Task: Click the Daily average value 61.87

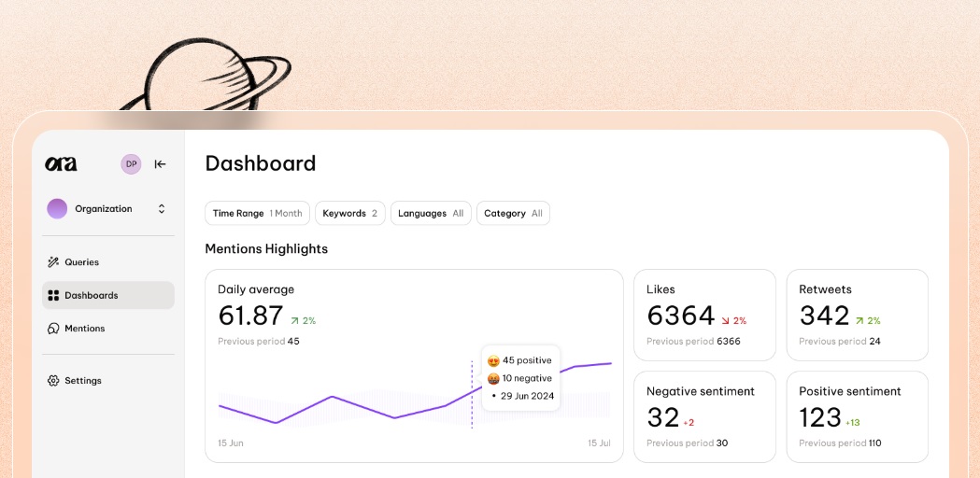Action: click(250, 316)
